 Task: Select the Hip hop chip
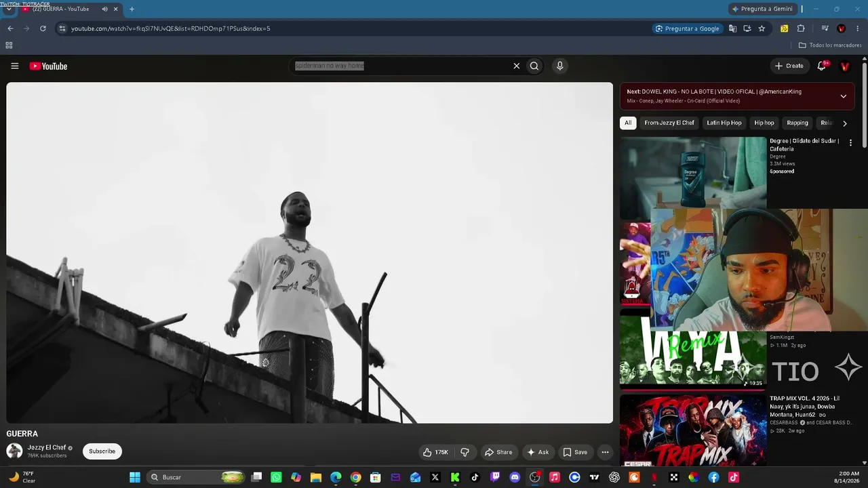pos(764,123)
